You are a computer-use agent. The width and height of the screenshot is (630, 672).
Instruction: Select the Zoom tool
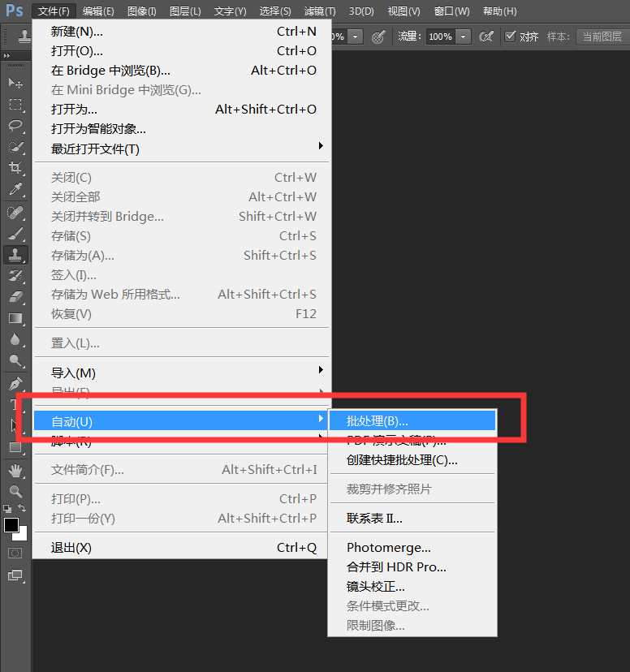coord(15,491)
